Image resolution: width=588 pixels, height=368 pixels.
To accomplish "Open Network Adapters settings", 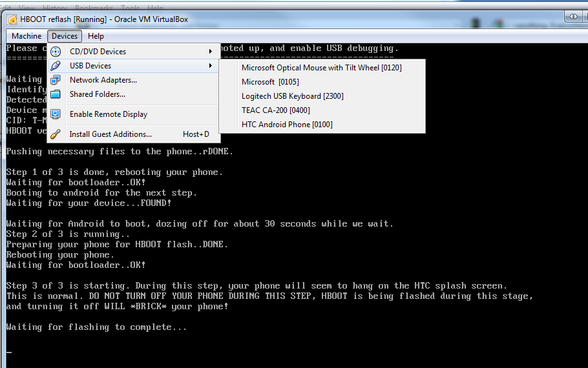I will [x=103, y=80].
